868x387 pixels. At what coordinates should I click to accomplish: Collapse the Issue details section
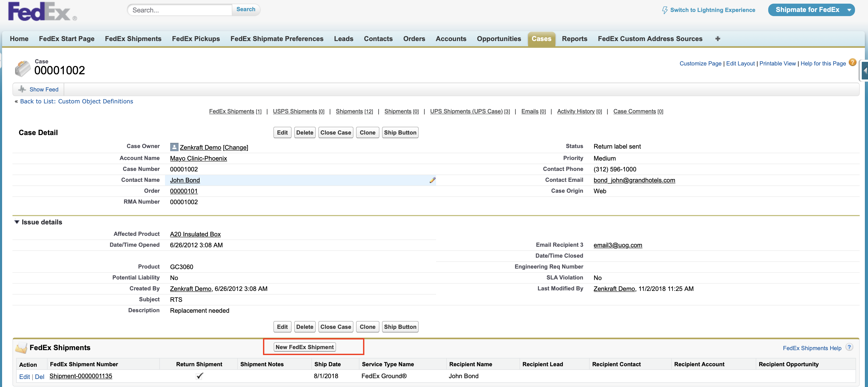click(x=17, y=222)
